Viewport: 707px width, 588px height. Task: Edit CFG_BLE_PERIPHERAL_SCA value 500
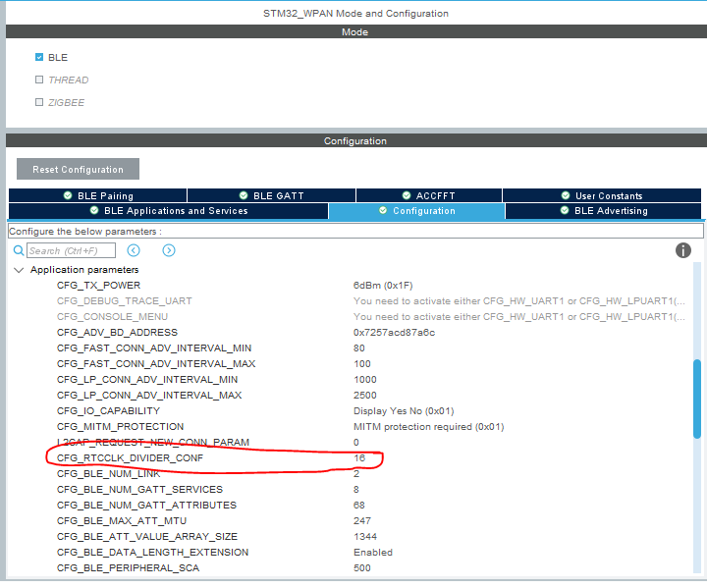362,567
